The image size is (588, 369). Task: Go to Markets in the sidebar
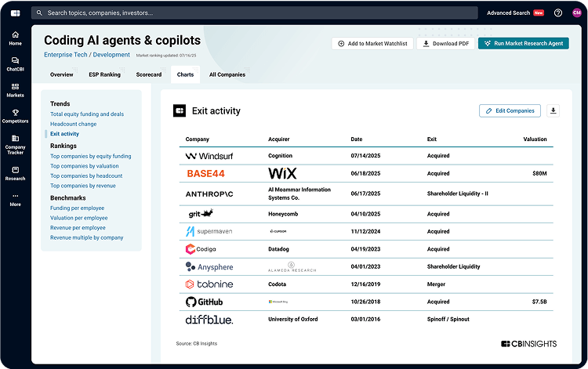coord(16,89)
